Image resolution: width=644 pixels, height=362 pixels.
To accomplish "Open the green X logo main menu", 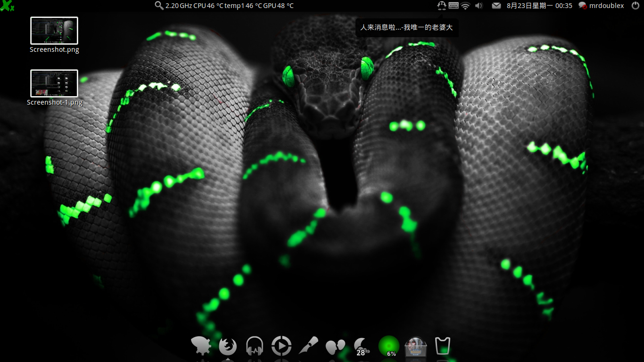I will [x=7, y=6].
